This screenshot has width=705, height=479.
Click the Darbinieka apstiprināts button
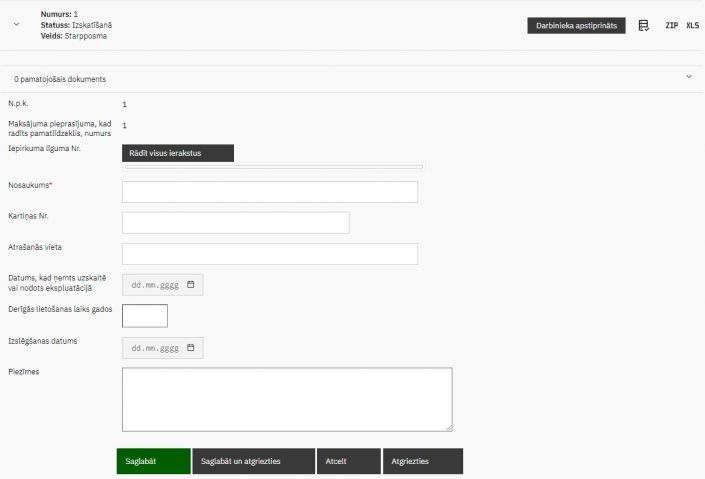pos(576,26)
